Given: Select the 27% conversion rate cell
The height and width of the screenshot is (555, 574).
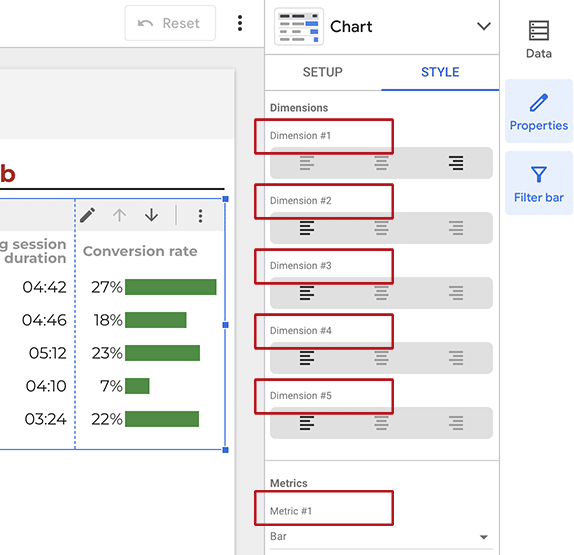Looking at the screenshot, I should click(107, 287).
